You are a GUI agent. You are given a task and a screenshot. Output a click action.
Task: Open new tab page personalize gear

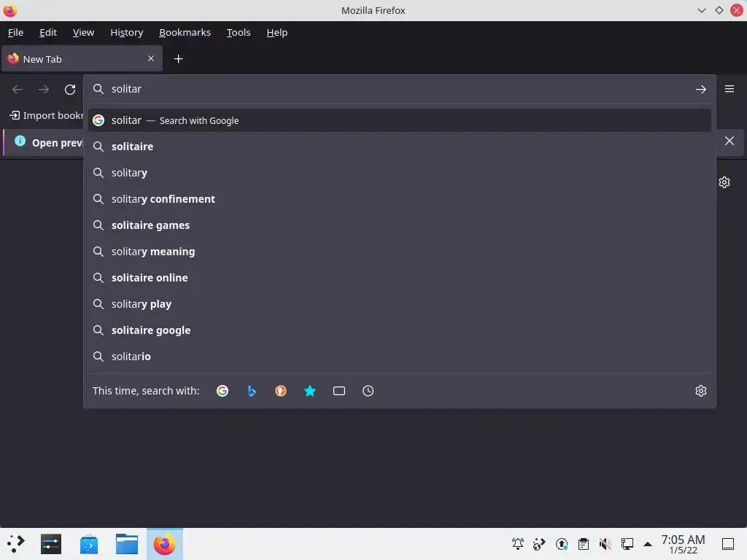click(x=724, y=182)
